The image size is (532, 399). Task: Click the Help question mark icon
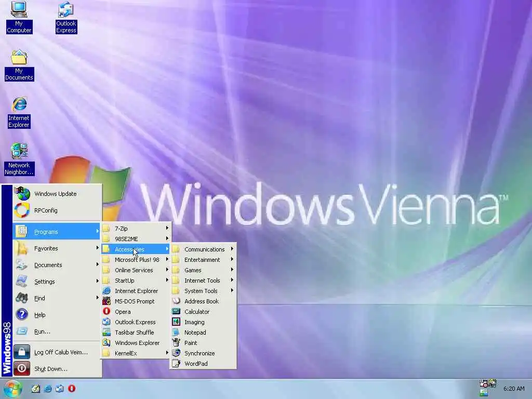point(22,314)
